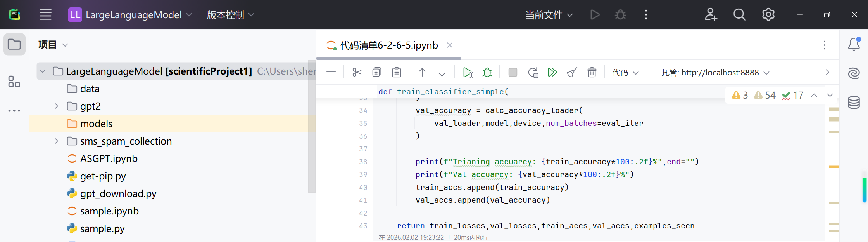Image resolution: width=868 pixels, height=242 pixels.
Task: Run cell and select below
Action: [468, 72]
